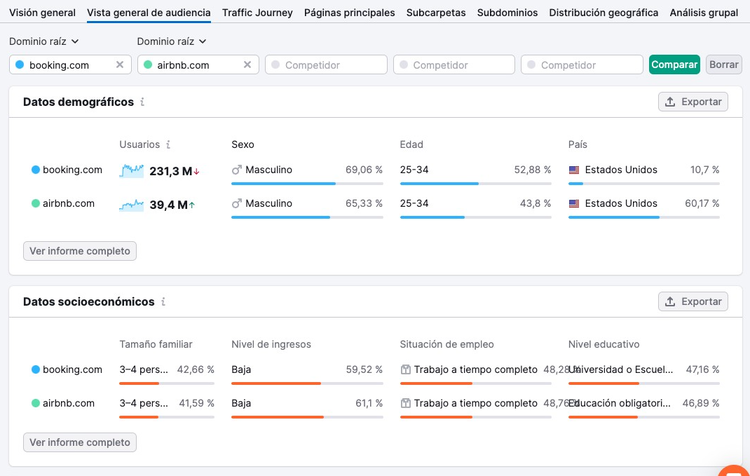Click the blue booking.com color dot in input
The image size is (750, 476).
click(20, 65)
